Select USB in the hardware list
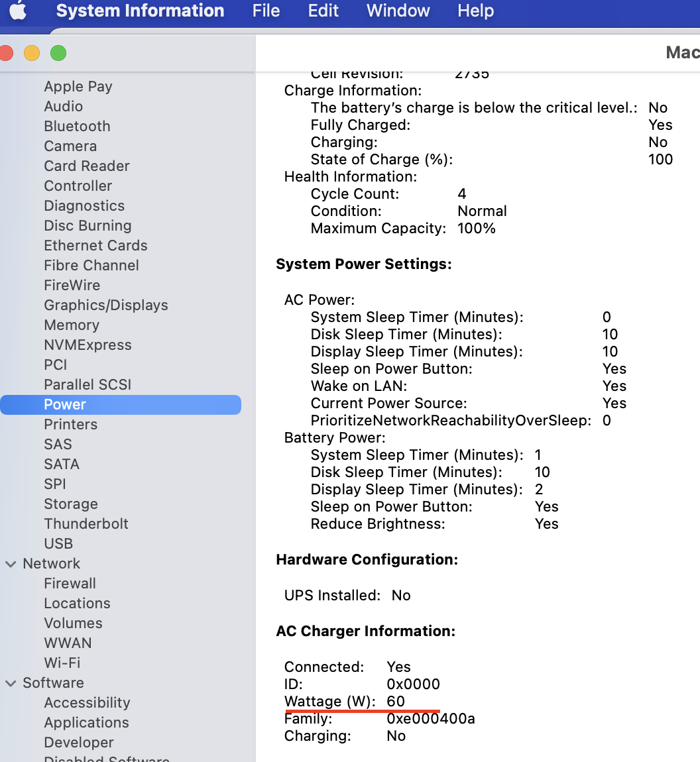 tap(58, 544)
